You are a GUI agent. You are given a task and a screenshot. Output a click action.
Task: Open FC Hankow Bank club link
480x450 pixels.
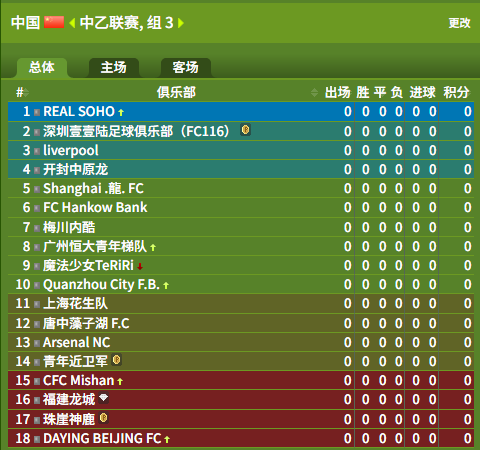[x=95, y=207]
